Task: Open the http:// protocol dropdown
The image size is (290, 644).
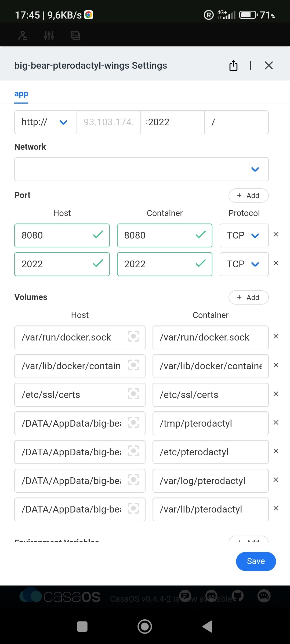Action: pos(46,122)
